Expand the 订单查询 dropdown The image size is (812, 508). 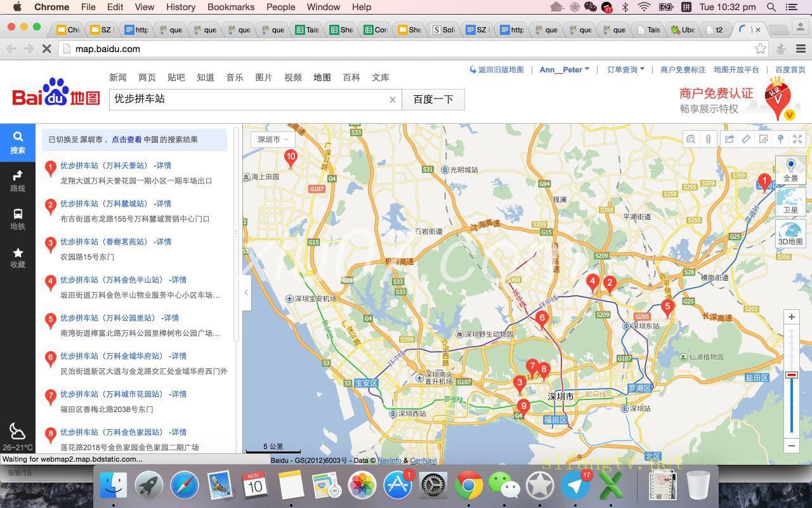tap(625, 70)
